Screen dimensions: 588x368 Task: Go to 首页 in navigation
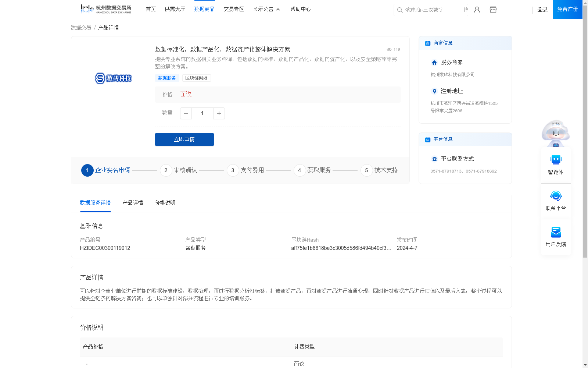pos(151,9)
